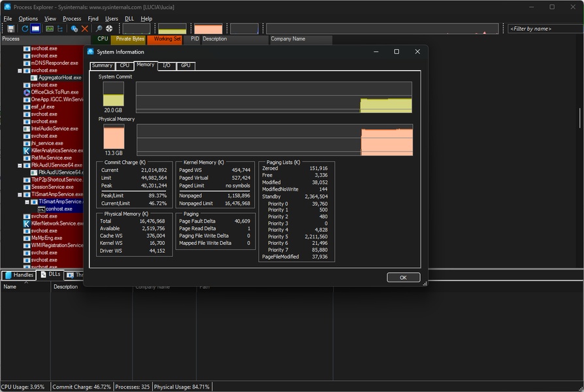584x392 pixels.
Task: Click the red X Kill Process icon
Action: click(85, 29)
